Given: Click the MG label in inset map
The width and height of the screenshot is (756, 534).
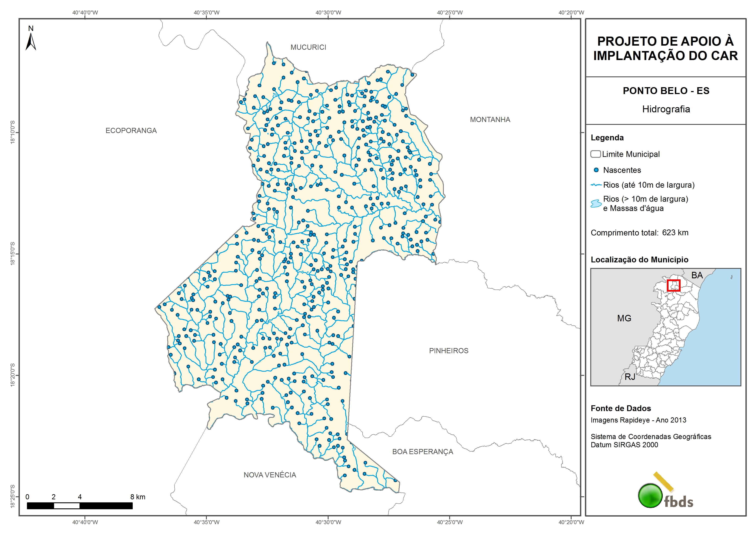Looking at the screenshot, I should [624, 318].
